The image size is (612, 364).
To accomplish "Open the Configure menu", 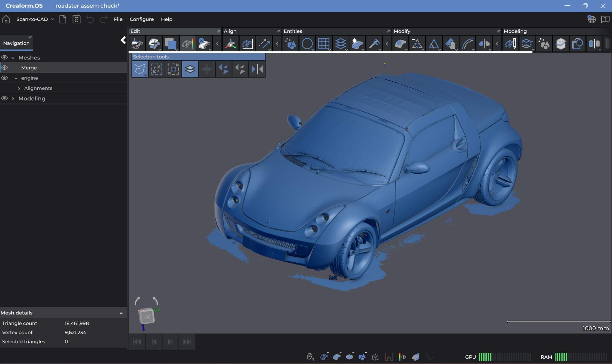I will 142,19.
